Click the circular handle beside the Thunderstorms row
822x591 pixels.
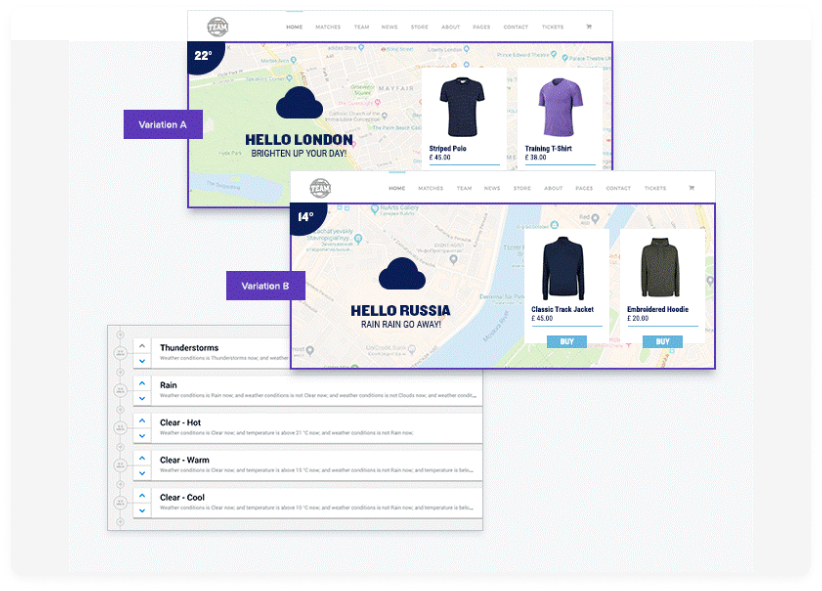click(121, 353)
